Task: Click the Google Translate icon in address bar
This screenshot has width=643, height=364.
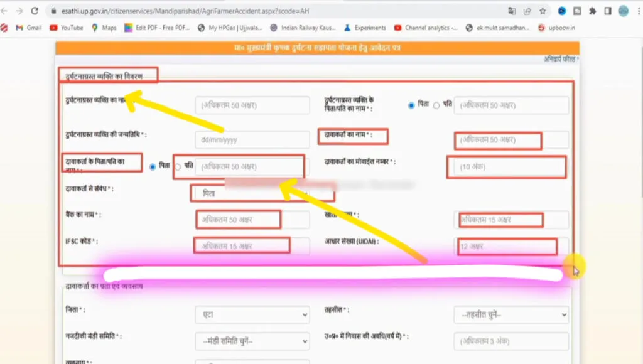Action: [x=512, y=11]
